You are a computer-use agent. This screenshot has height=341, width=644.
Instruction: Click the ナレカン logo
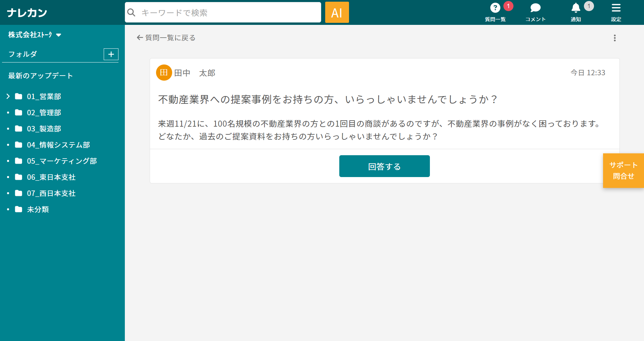click(x=27, y=12)
